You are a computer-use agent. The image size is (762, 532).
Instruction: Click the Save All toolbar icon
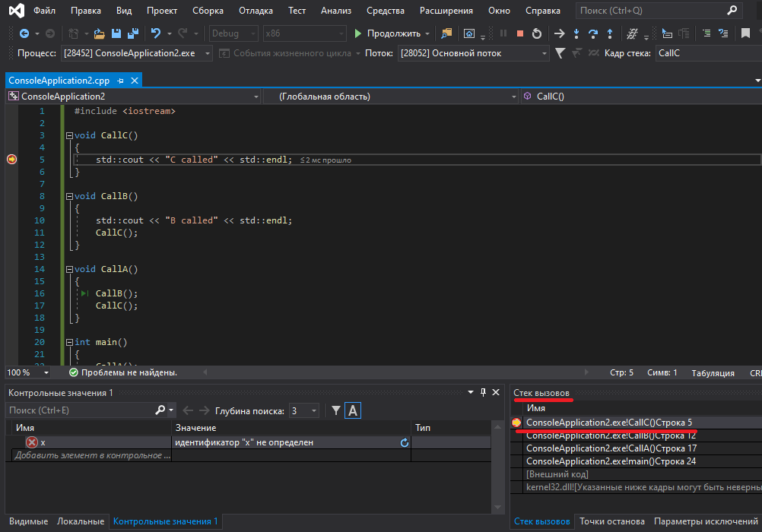[133, 33]
